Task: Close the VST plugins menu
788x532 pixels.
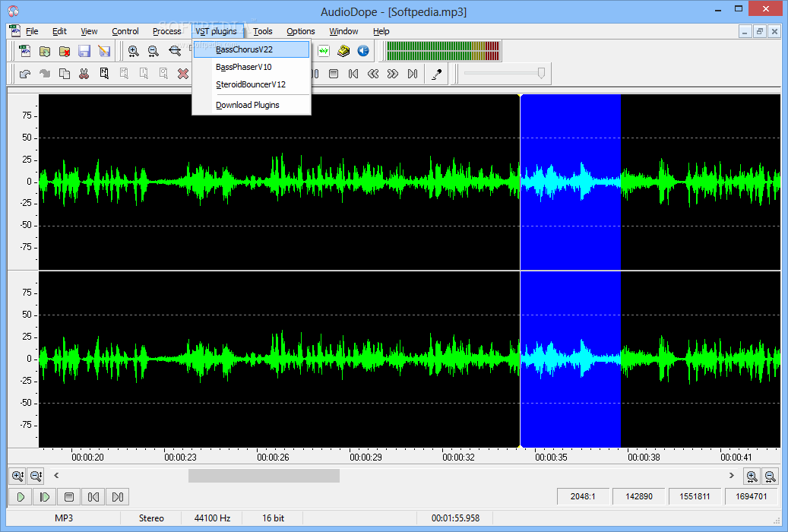Action: coord(216,31)
